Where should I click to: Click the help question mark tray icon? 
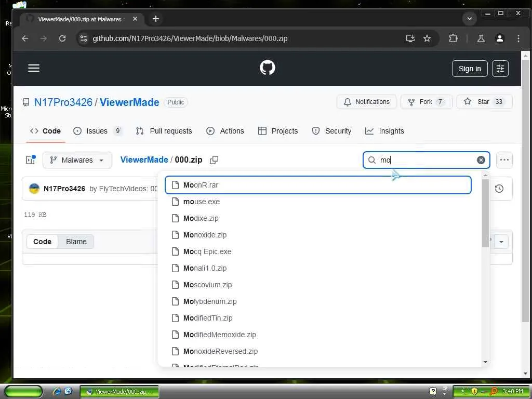click(x=433, y=391)
